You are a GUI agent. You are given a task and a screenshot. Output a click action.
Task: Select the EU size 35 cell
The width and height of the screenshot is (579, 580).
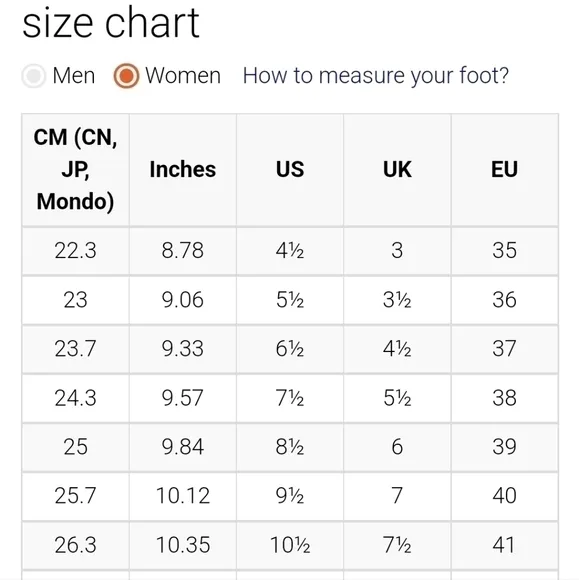coord(505,251)
